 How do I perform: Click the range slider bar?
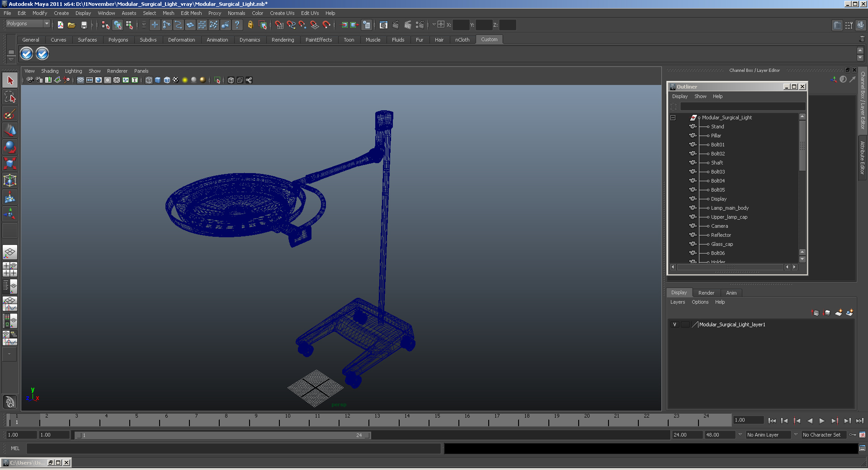[222, 435]
